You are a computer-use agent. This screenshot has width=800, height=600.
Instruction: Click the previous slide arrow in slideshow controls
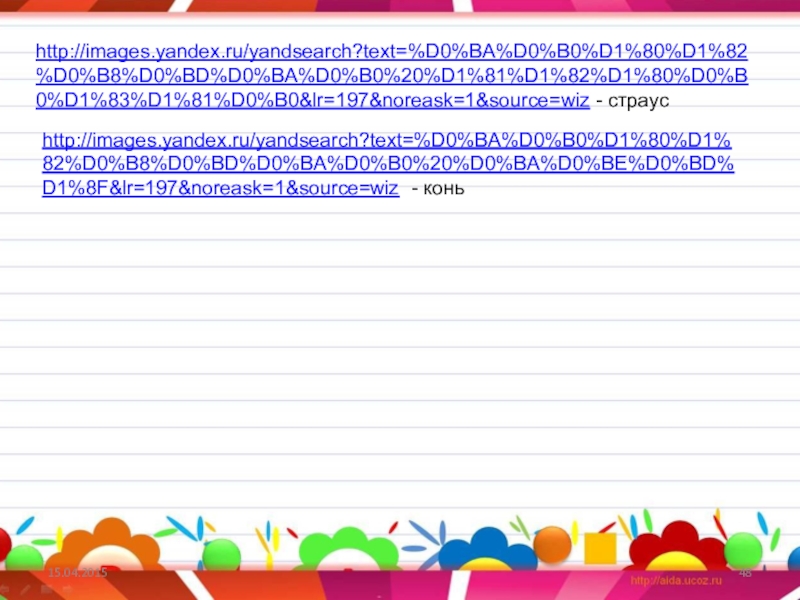click(4, 589)
